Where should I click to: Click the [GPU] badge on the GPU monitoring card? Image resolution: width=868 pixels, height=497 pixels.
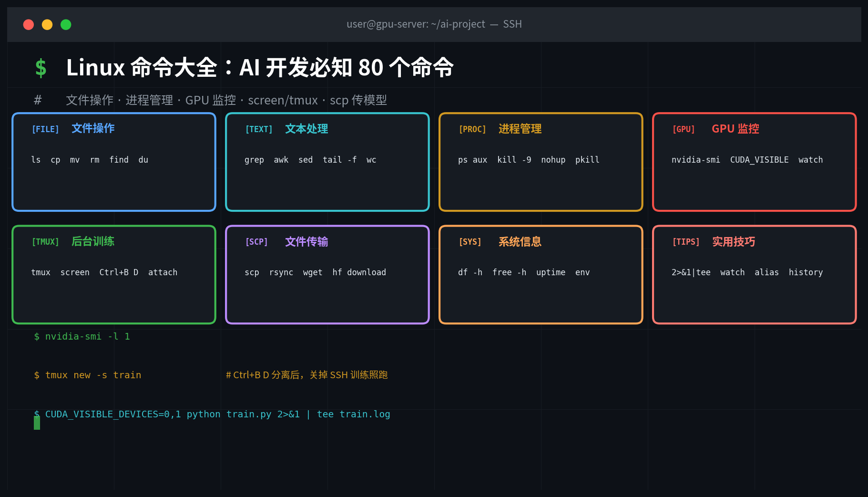tap(684, 129)
